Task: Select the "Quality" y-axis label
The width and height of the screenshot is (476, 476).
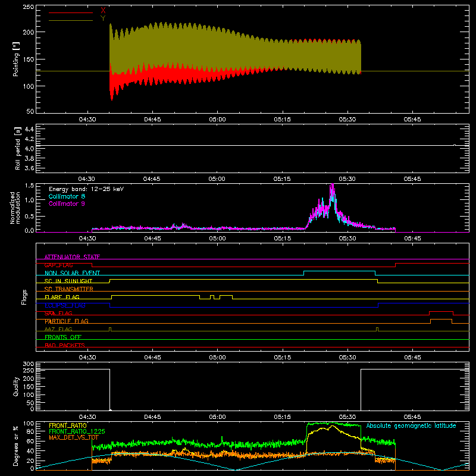Action: (16, 386)
